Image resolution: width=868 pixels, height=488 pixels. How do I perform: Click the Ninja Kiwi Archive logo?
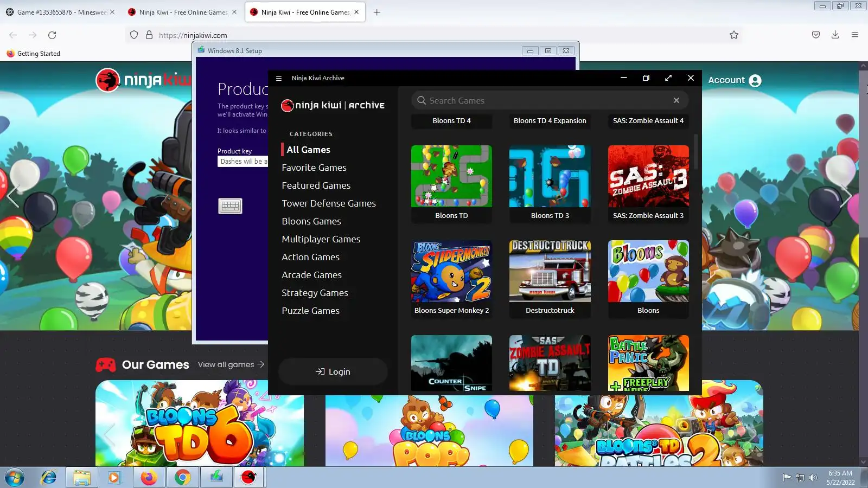(333, 105)
